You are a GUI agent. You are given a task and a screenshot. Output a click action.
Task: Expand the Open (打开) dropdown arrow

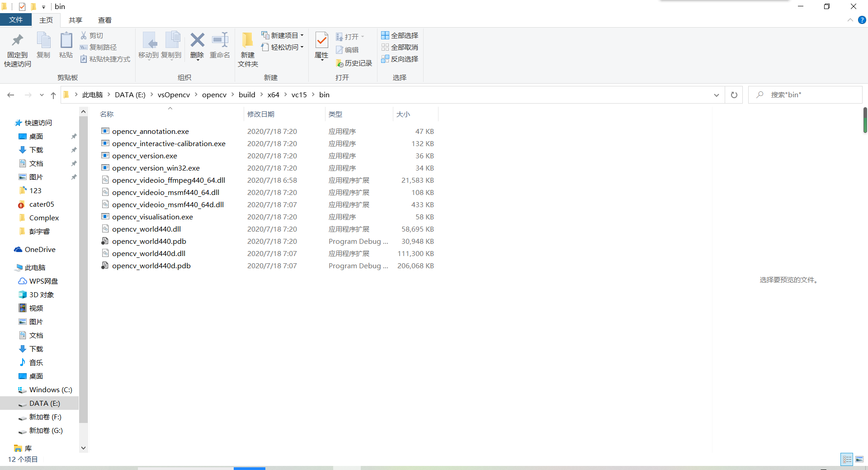(363, 37)
